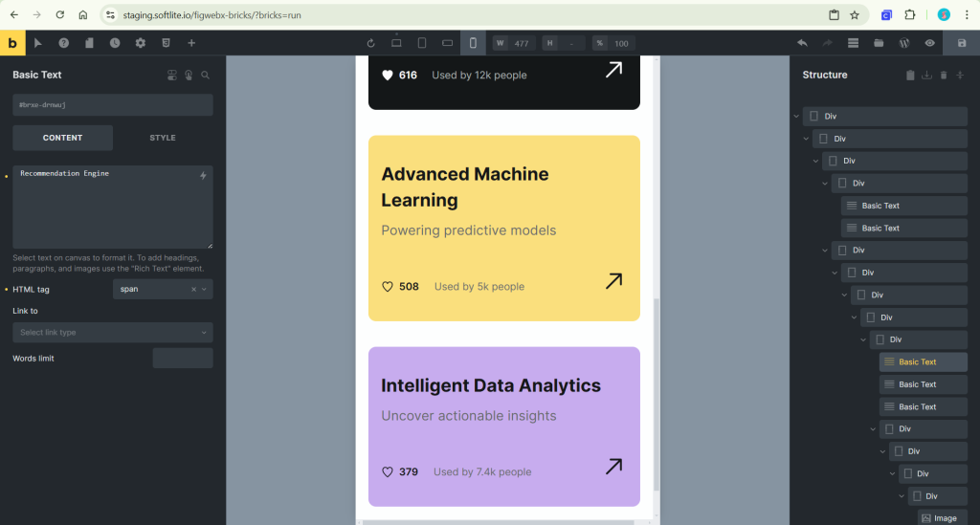The image size is (980, 525).
Task: Switch to the STYLE tab
Action: click(x=163, y=138)
